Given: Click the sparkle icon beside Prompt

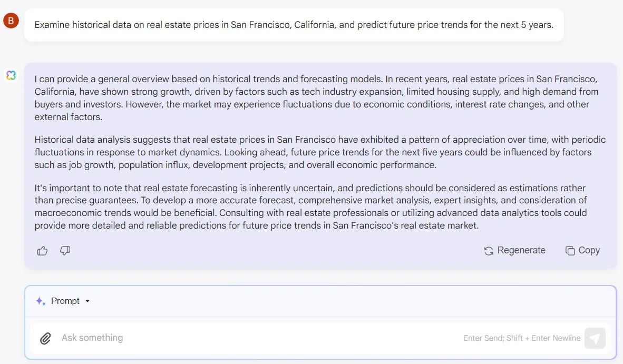Looking at the screenshot, I should (x=40, y=301).
